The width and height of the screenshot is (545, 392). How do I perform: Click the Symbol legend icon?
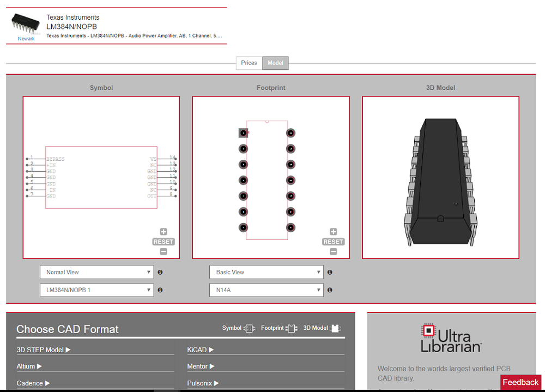point(249,328)
